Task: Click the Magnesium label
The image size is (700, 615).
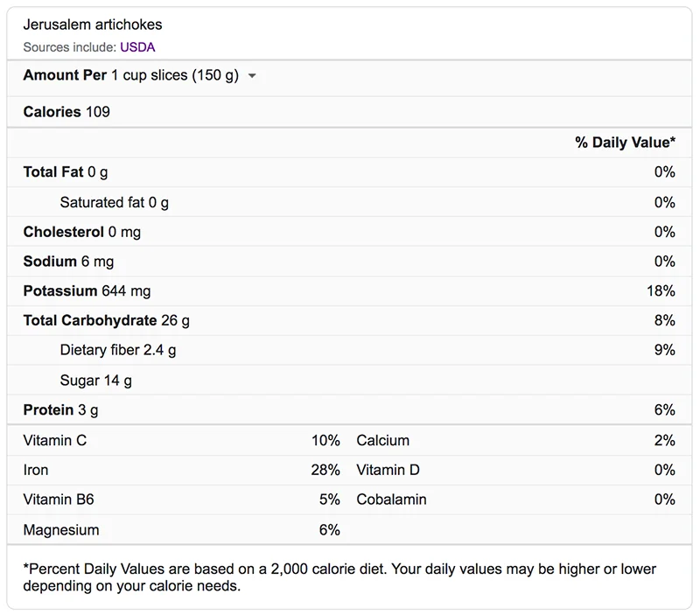Action: (61, 530)
